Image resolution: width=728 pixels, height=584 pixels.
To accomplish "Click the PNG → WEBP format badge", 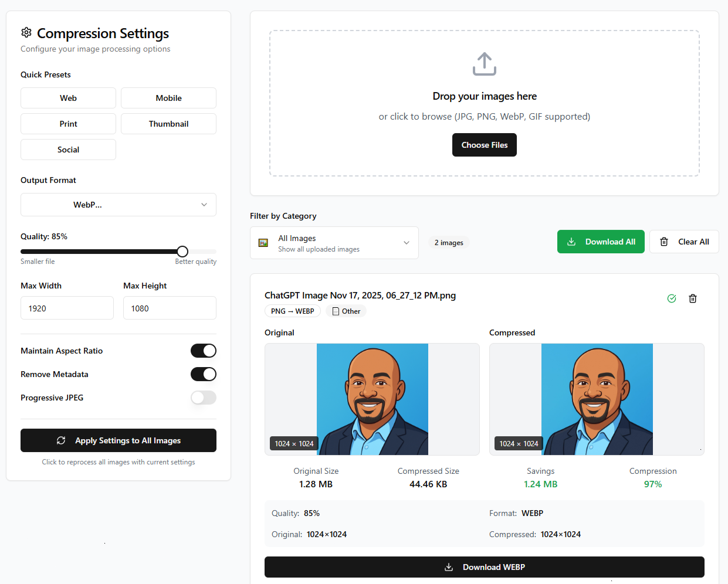I will (293, 311).
